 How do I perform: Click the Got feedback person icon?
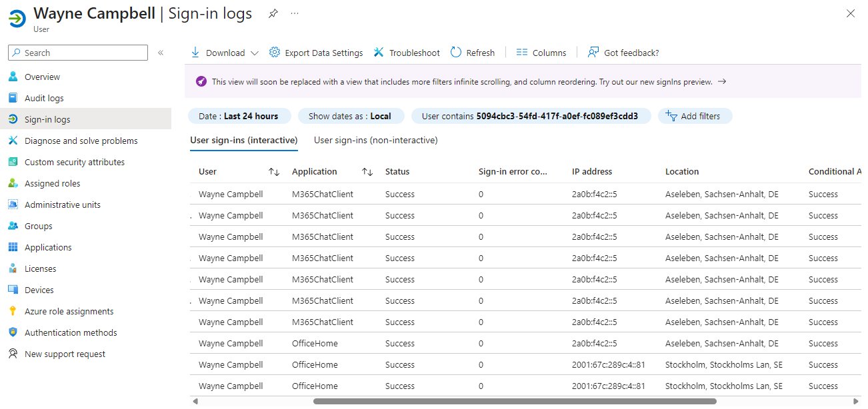593,53
